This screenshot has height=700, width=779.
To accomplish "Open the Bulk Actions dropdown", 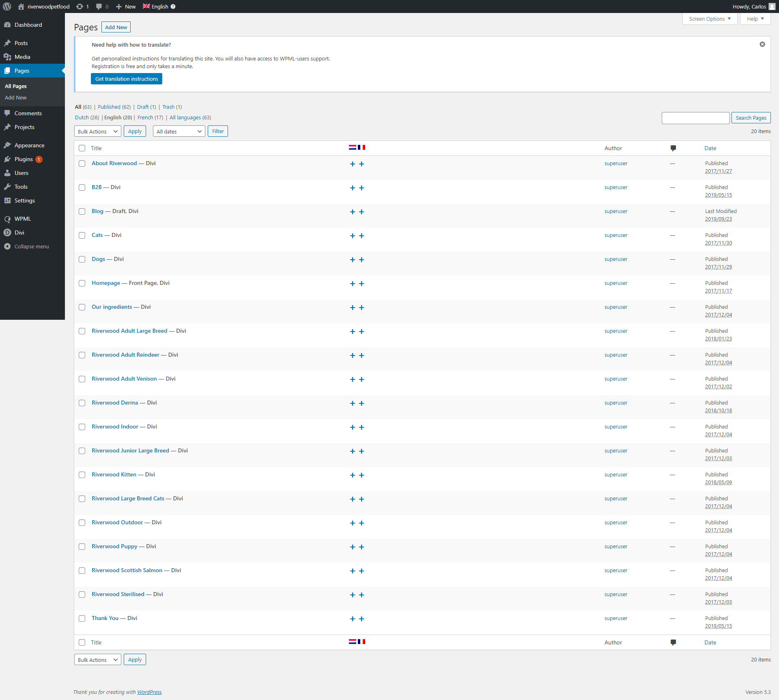I will pyautogui.click(x=97, y=131).
